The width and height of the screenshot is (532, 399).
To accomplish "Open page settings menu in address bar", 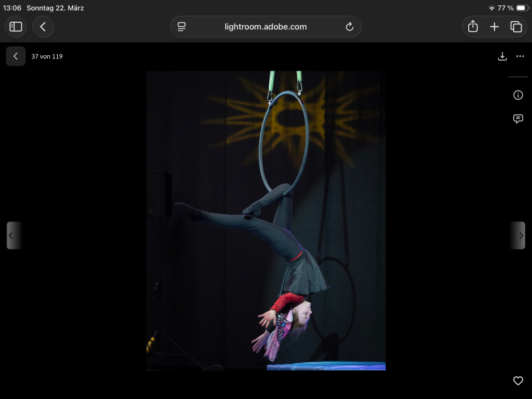I will pos(182,27).
